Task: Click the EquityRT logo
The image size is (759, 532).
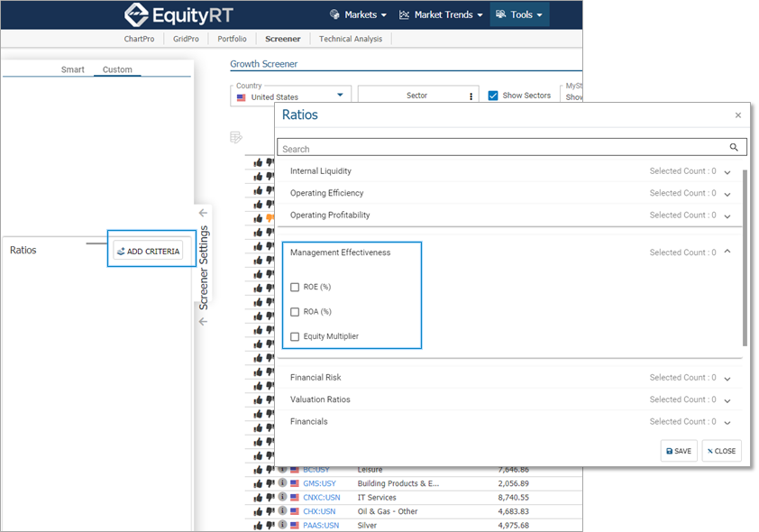Action: [x=178, y=15]
